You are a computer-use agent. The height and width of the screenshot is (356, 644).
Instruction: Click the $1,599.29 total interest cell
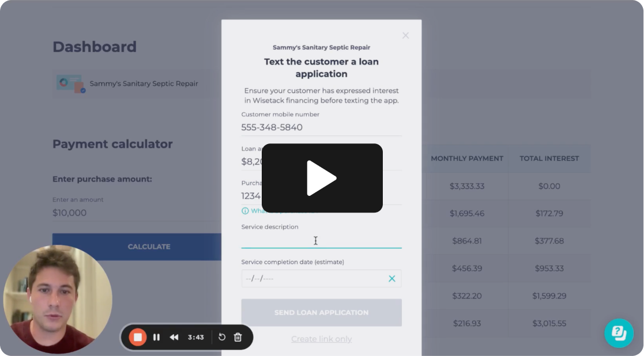(549, 296)
